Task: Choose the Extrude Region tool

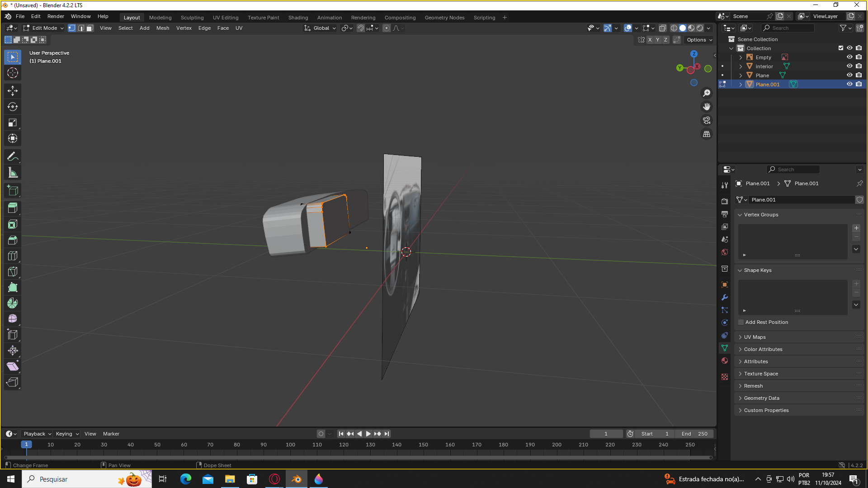Action: 13,208
